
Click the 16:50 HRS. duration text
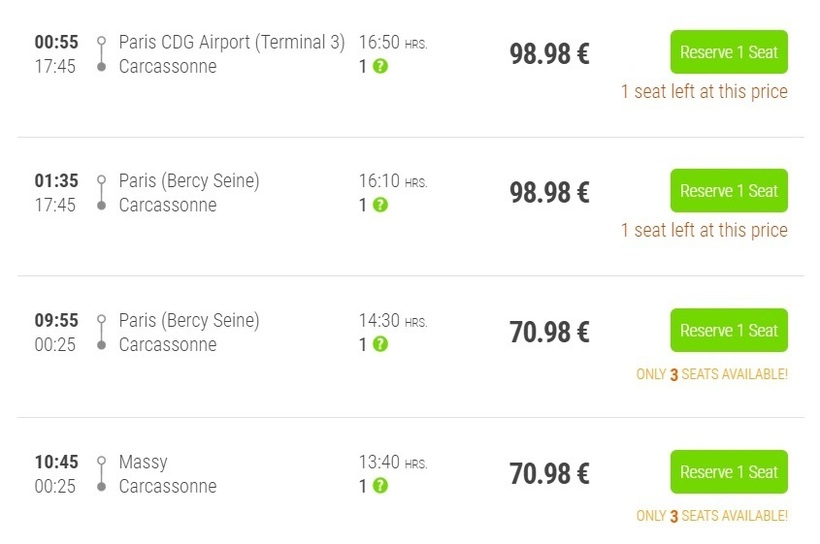pos(393,42)
